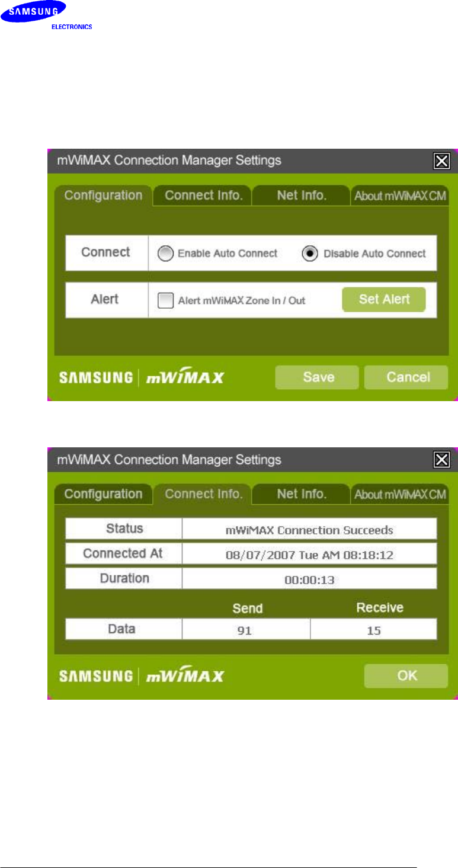Click the 'Data' row label
Screen dimensions: 458x868
click(124, 629)
